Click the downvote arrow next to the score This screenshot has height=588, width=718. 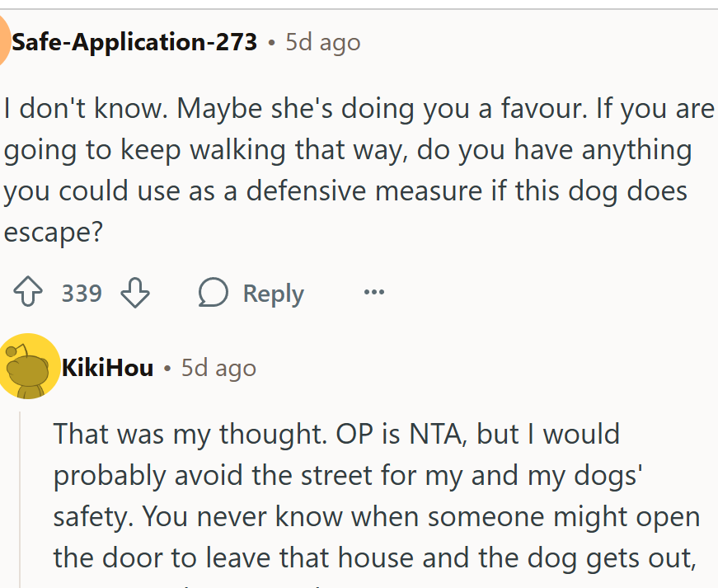(x=135, y=294)
